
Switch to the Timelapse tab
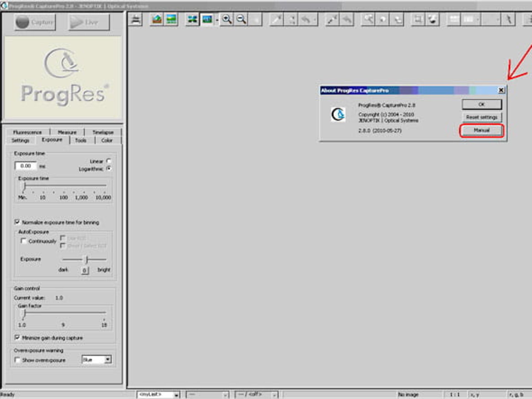[x=103, y=132]
